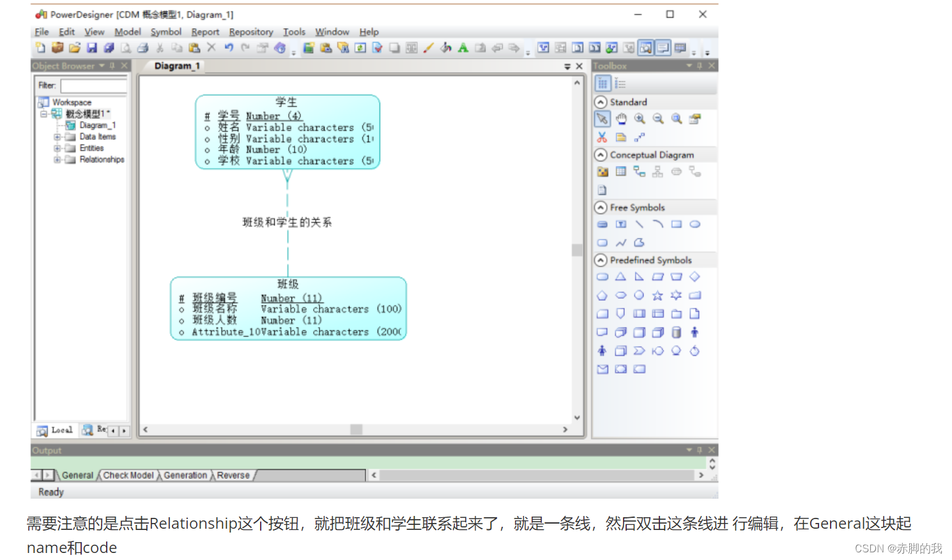Click the Save icon on the toolbar
The width and height of the screenshot is (952, 560).
pyautogui.click(x=91, y=47)
